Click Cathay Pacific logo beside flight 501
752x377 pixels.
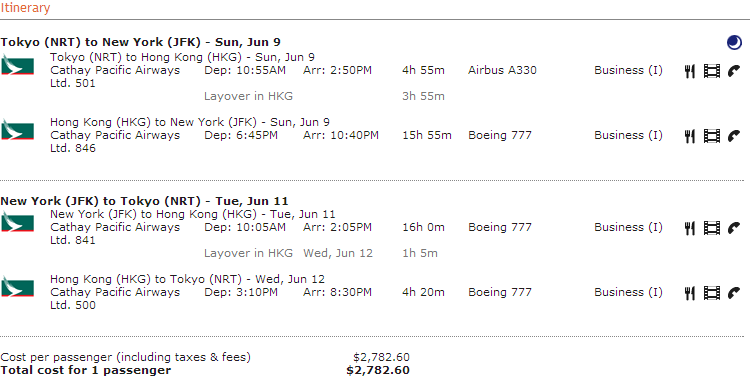[17, 65]
